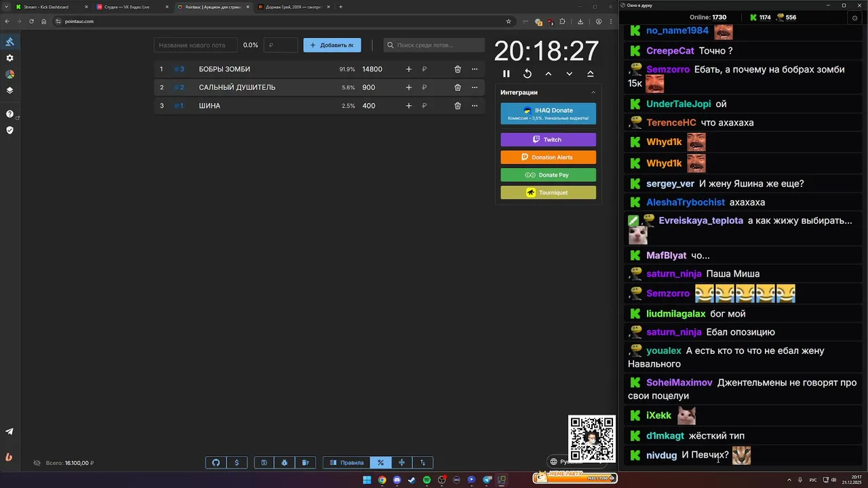Switch to Студия — VK Видео Live tab
868x488 pixels.
[132, 7]
